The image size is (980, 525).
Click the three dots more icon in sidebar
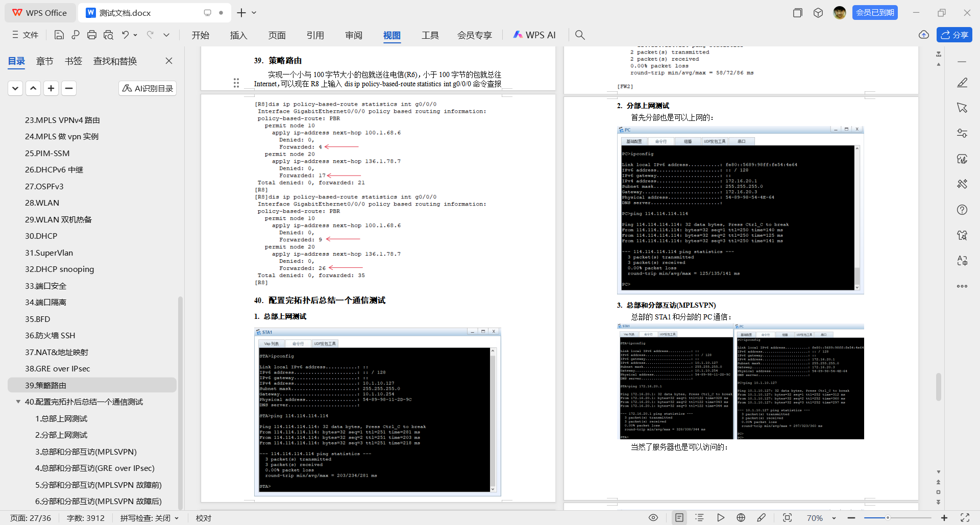pos(962,286)
